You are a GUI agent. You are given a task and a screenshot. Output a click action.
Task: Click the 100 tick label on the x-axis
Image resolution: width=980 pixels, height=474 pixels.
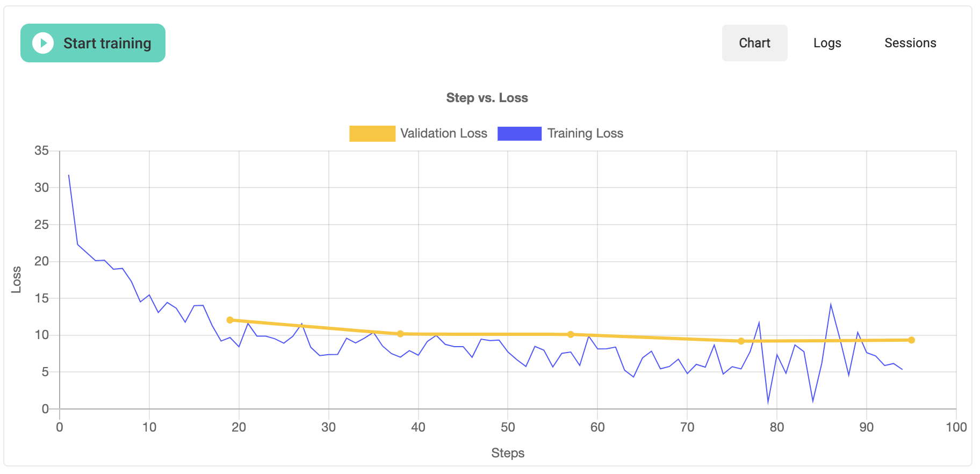pyautogui.click(x=956, y=427)
